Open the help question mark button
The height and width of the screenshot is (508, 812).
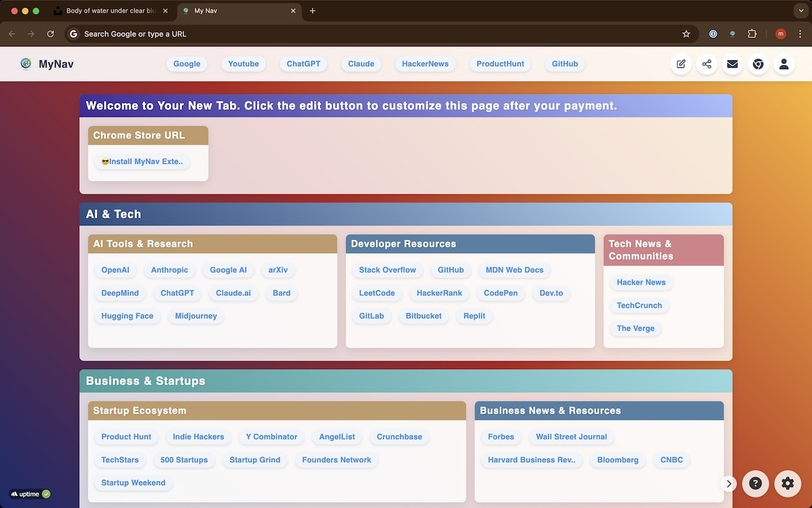tap(756, 483)
